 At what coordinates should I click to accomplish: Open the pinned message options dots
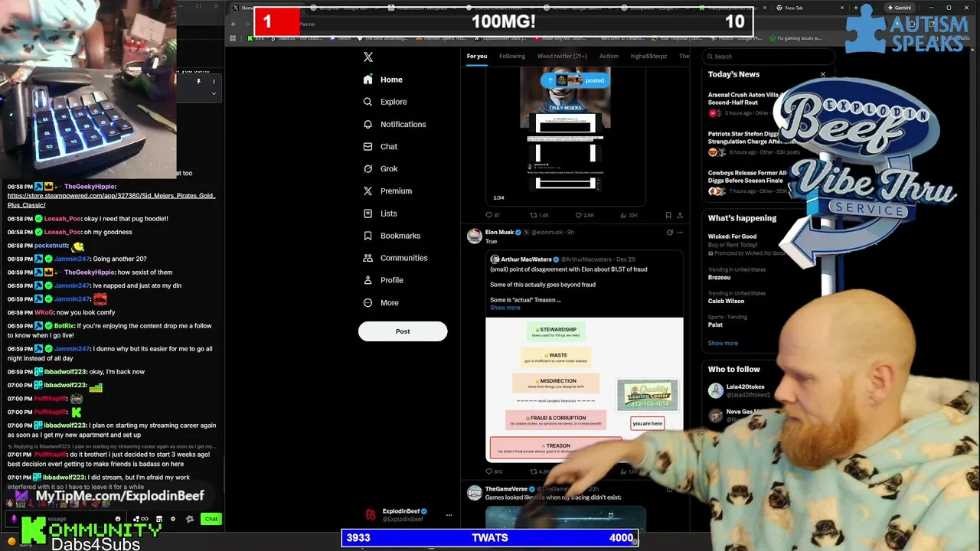pos(214,81)
